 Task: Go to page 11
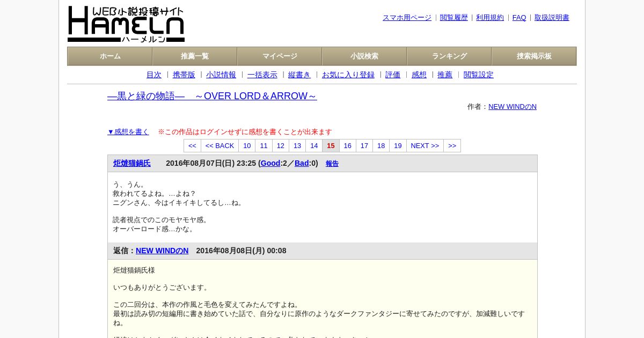[x=264, y=146]
